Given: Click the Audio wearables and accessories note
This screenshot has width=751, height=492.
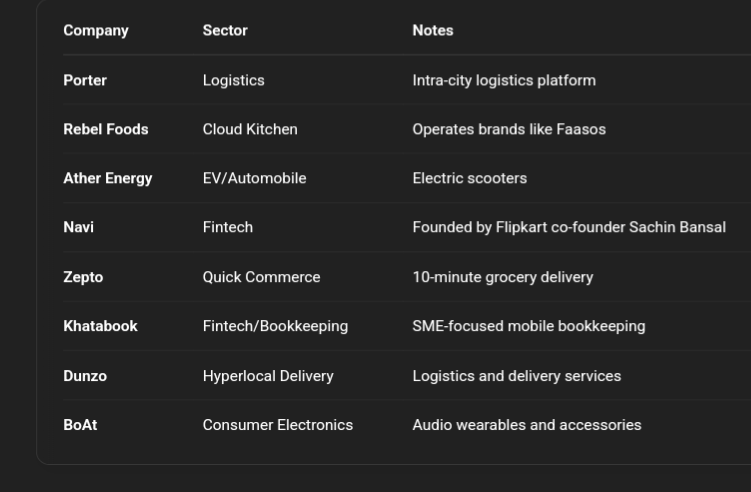Looking at the screenshot, I should tap(527, 425).
